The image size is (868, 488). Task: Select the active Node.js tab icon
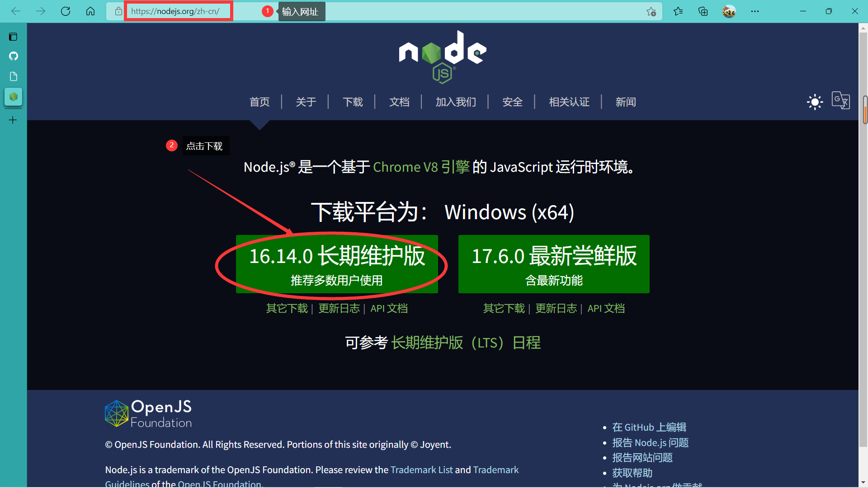click(x=14, y=97)
